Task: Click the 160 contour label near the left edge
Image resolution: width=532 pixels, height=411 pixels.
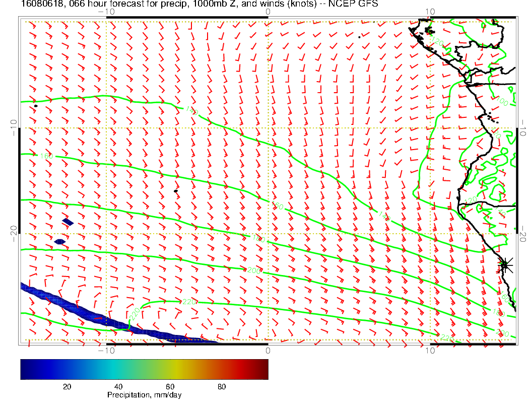Action: tap(46, 157)
